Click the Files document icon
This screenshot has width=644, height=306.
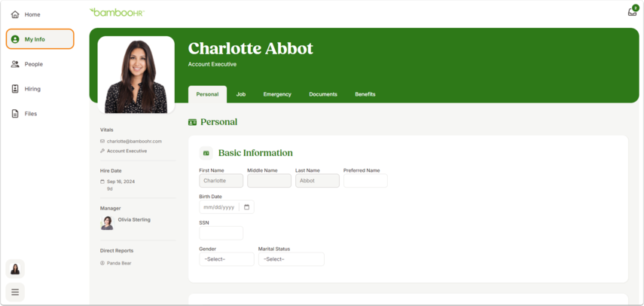tap(15, 114)
